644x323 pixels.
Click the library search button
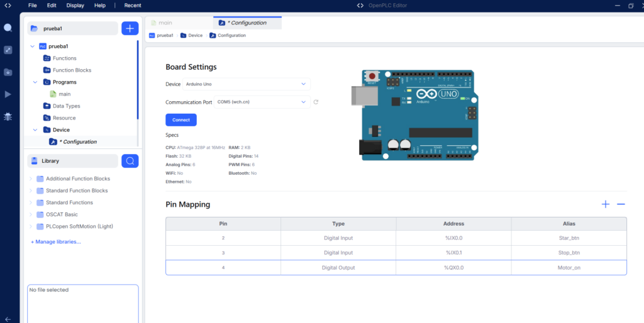tap(130, 161)
